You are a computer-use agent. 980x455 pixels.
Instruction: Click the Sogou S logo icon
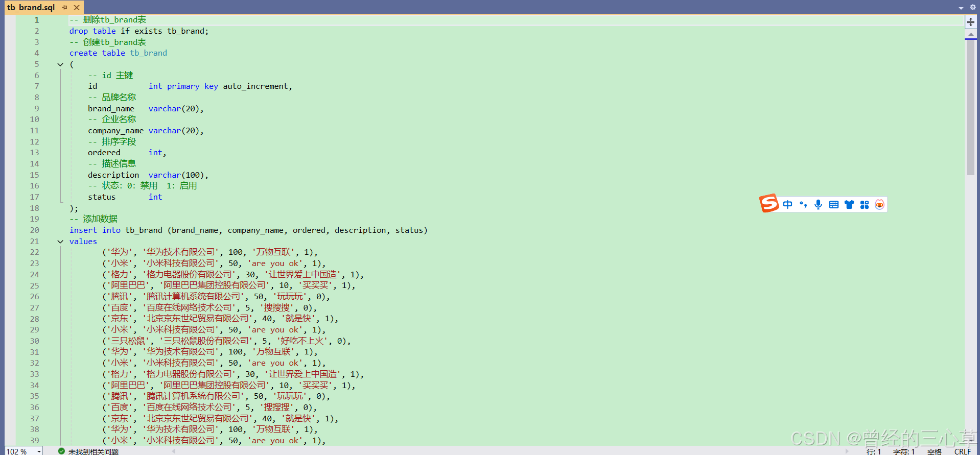[x=769, y=203]
